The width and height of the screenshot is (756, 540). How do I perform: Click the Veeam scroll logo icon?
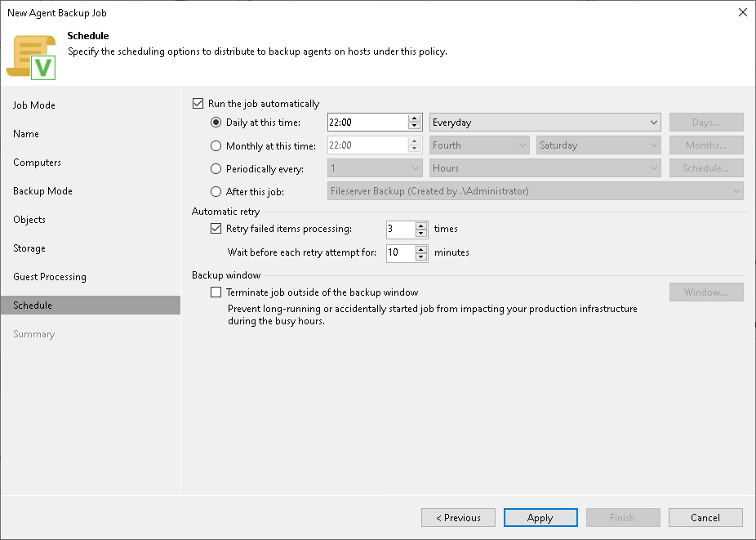33,56
